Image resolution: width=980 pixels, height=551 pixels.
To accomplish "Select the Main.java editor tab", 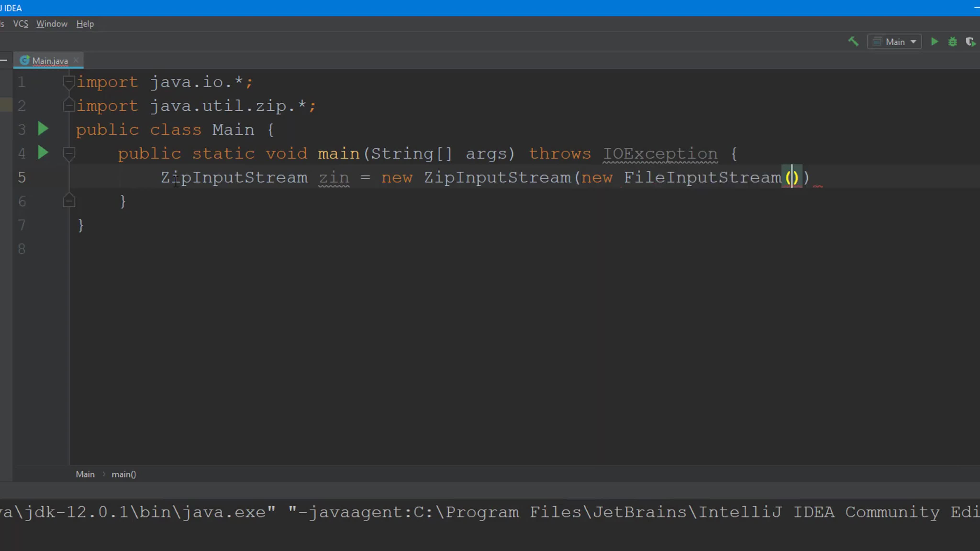I will (x=50, y=61).
